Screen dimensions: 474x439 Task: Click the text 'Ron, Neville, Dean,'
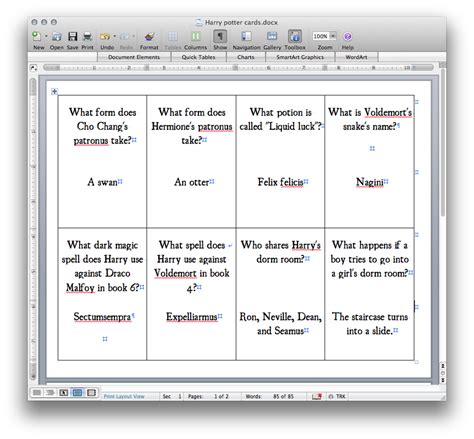[x=281, y=317]
